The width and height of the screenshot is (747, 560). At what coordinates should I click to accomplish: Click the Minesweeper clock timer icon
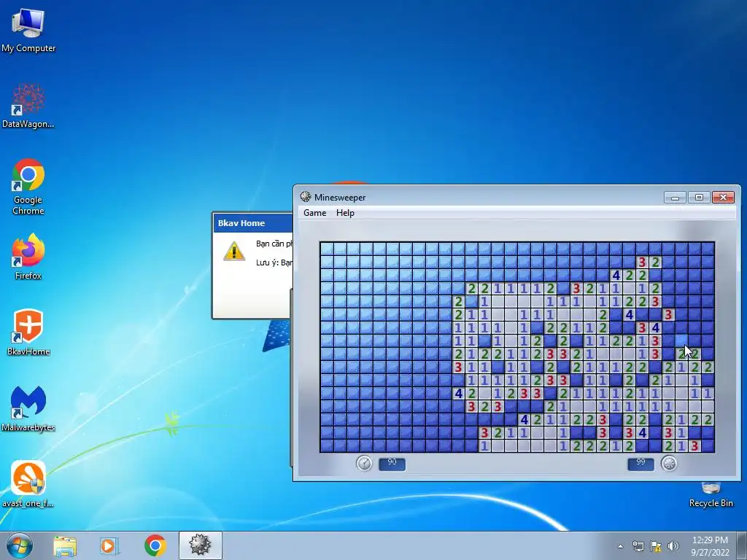[364, 463]
